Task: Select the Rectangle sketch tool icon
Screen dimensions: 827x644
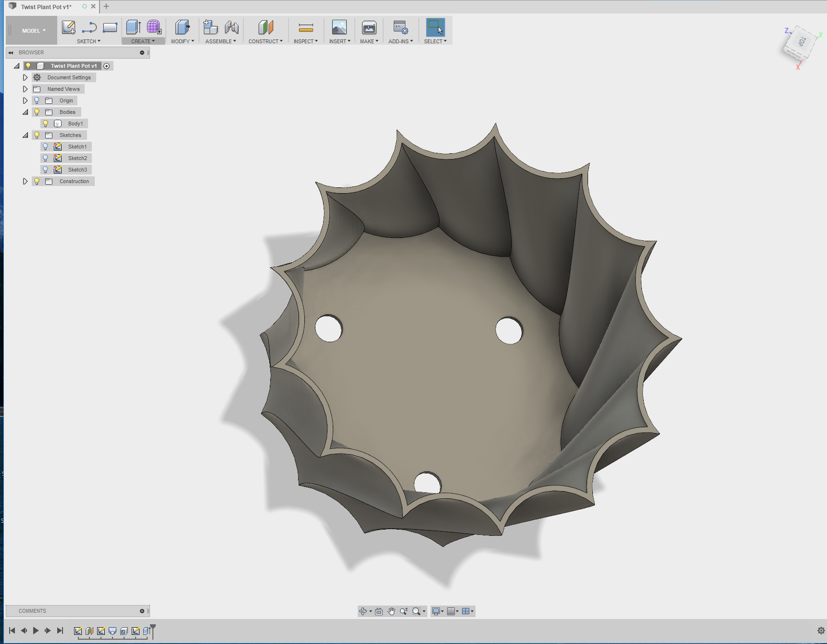Action: coord(110,27)
